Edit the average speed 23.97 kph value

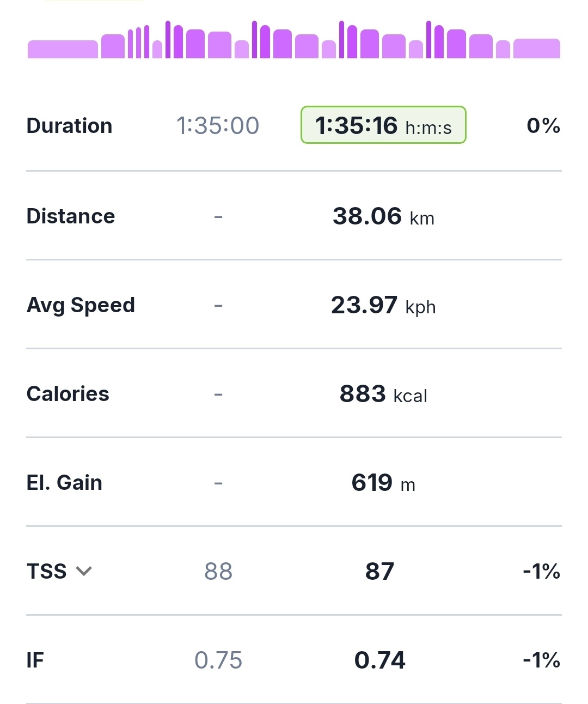(x=383, y=305)
